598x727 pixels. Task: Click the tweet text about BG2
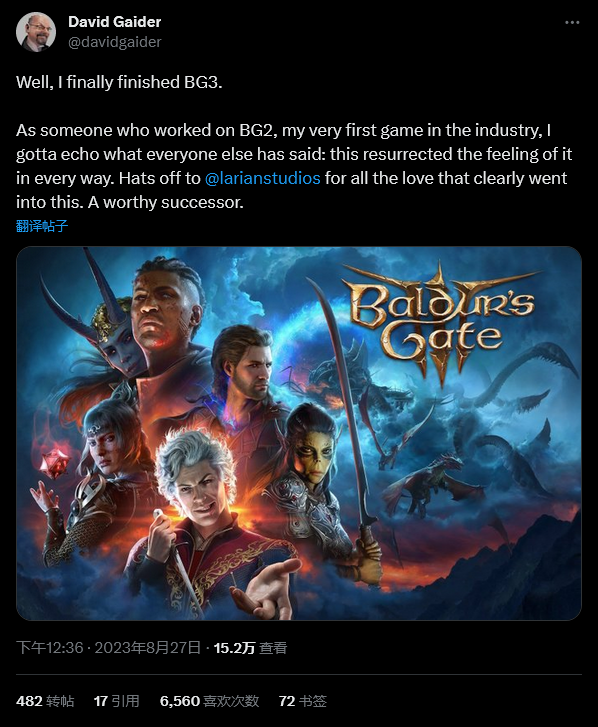click(x=294, y=166)
